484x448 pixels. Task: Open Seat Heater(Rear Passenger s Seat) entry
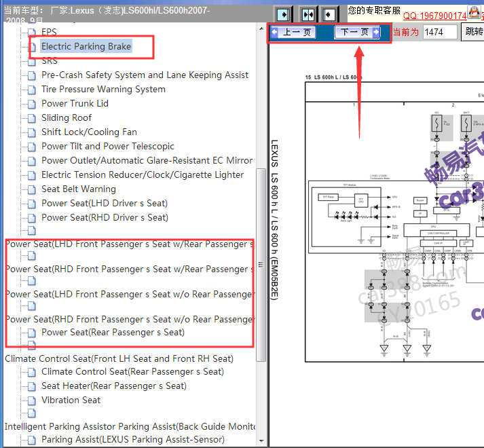tap(114, 386)
